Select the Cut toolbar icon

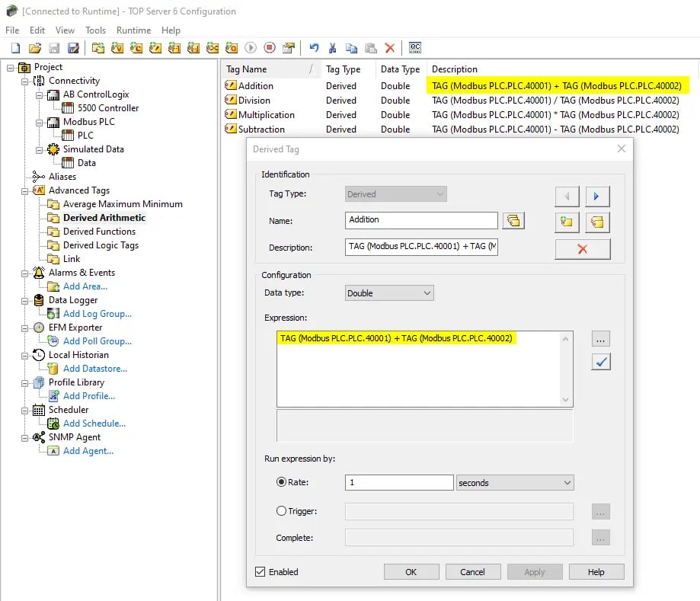point(333,47)
